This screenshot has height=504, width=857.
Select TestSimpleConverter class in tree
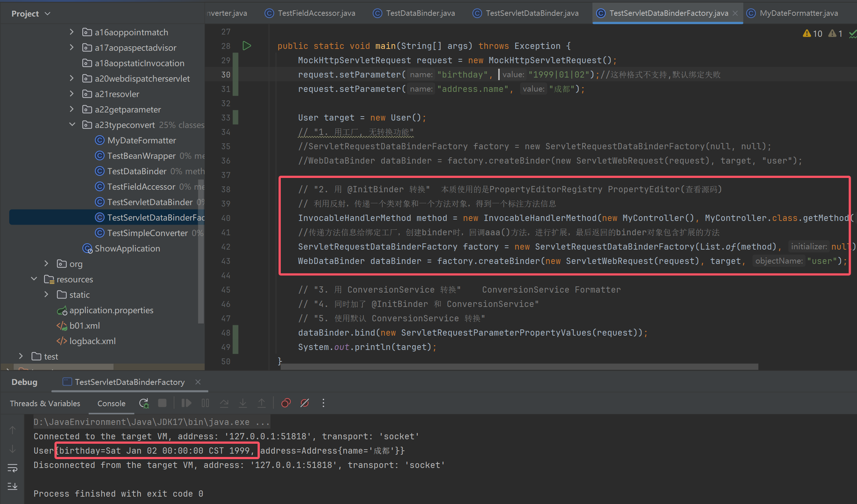click(148, 233)
